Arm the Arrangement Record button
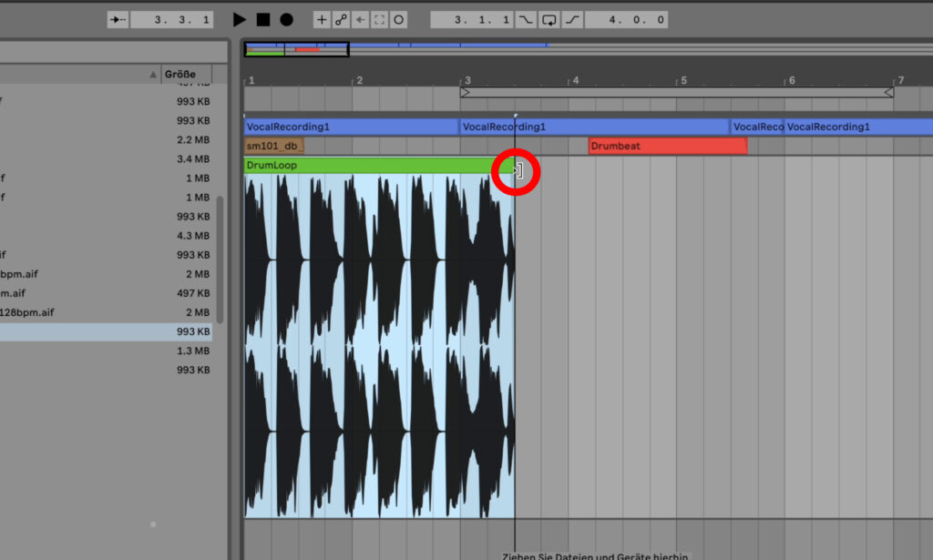Viewport: 933px width, 560px height. coord(286,20)
